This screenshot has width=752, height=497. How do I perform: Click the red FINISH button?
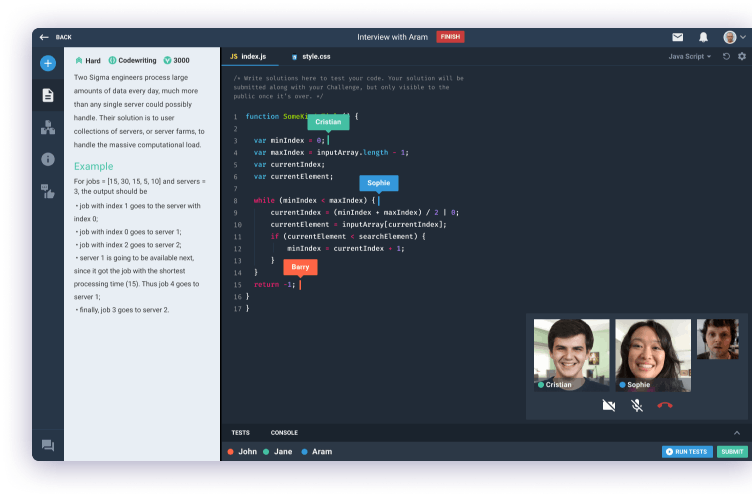click(x=450, y=37)
